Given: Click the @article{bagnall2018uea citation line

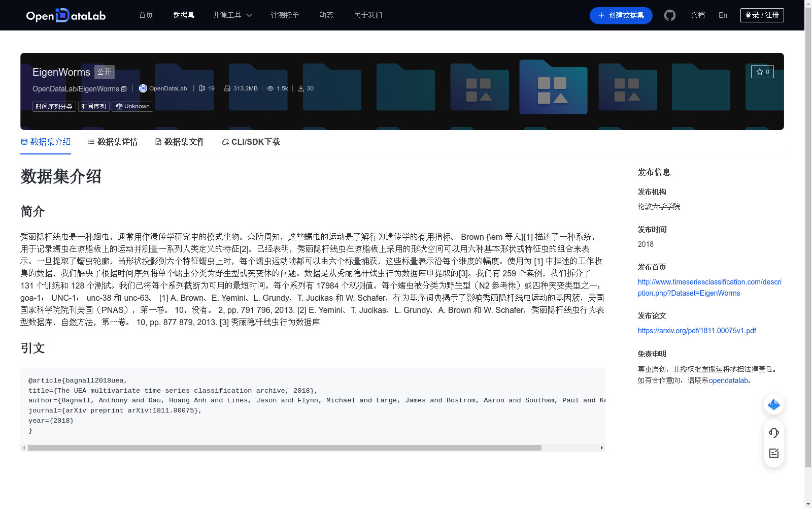Looking at the screenshot, I should 78,380.
